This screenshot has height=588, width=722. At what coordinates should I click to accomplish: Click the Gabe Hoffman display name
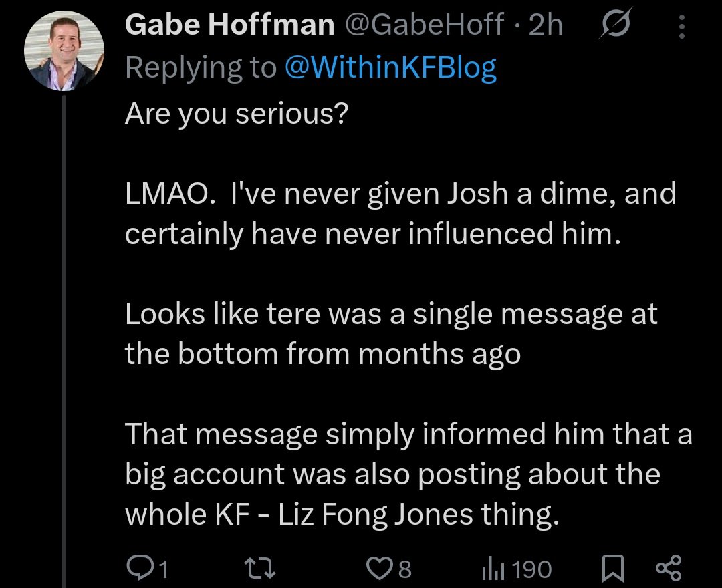[x=229, y=25]
